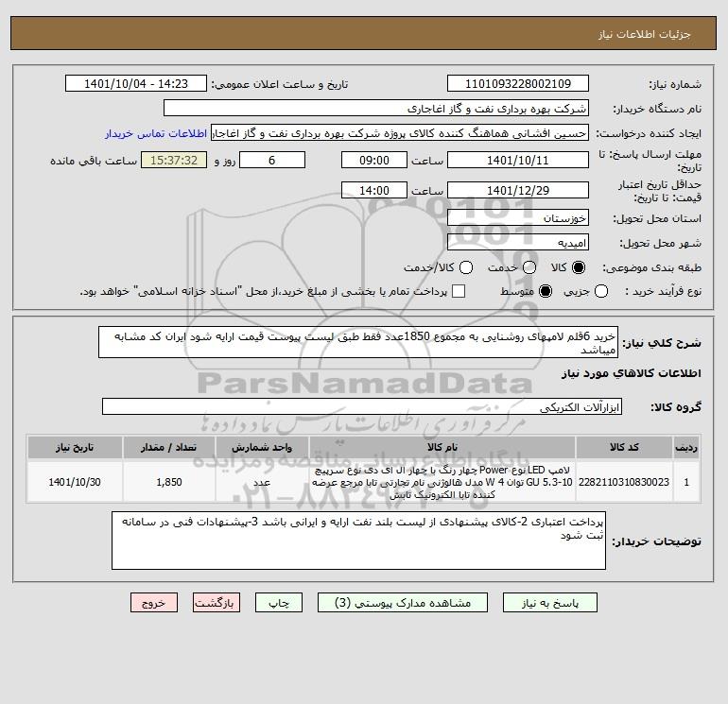Click the تعداد / مقدار column header

click(x=169, y=447)
